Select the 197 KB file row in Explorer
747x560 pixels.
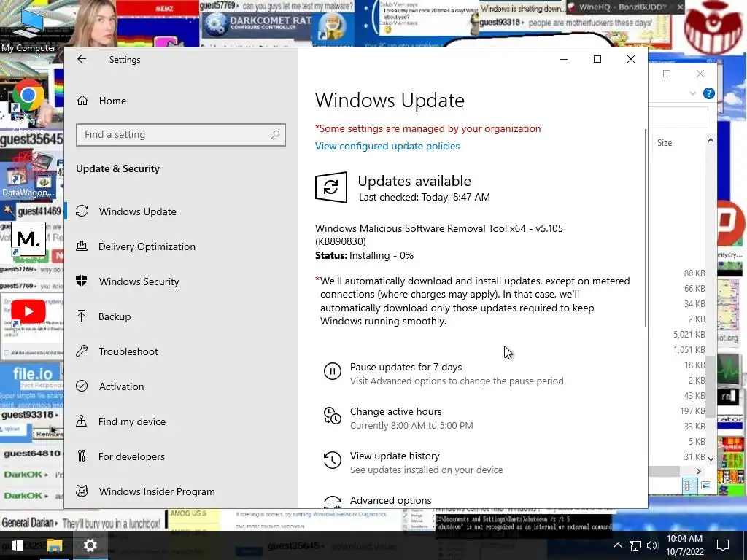(x=692, y=411)
